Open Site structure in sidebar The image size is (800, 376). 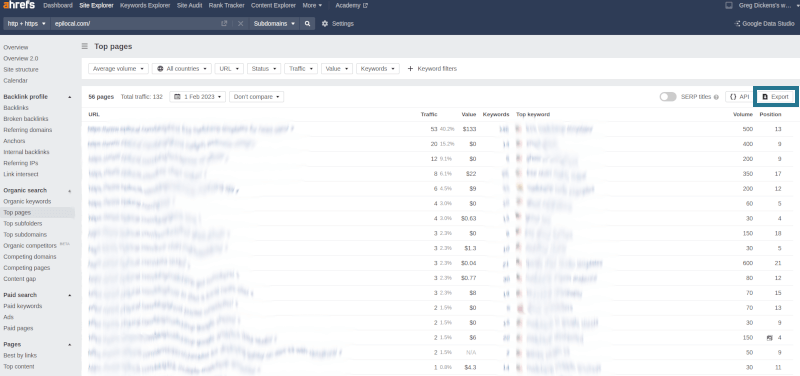pyautogui.click(x=21, y=69)
